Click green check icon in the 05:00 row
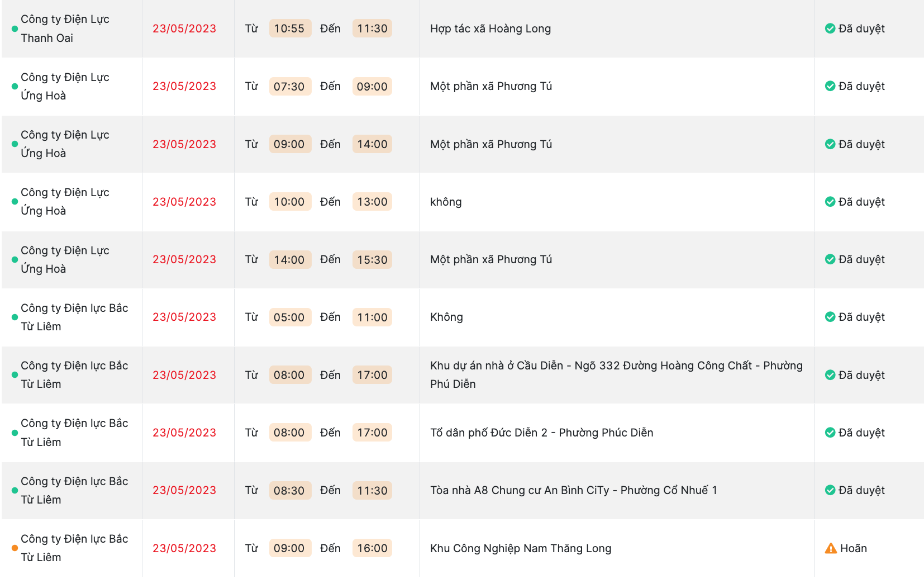This screenshot has width=924, height=579. (830, 317)
